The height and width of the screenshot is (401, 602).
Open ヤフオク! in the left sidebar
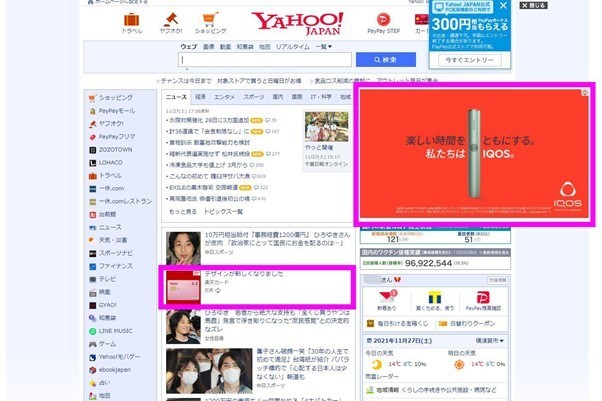(x=106, y=124)
